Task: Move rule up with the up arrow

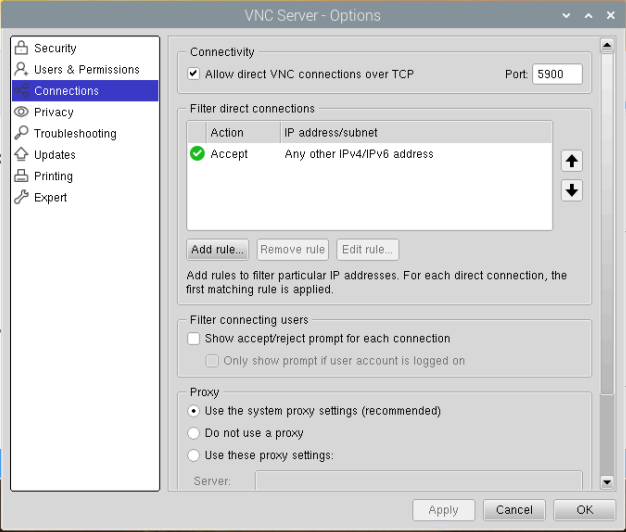Action: [572, 161]
